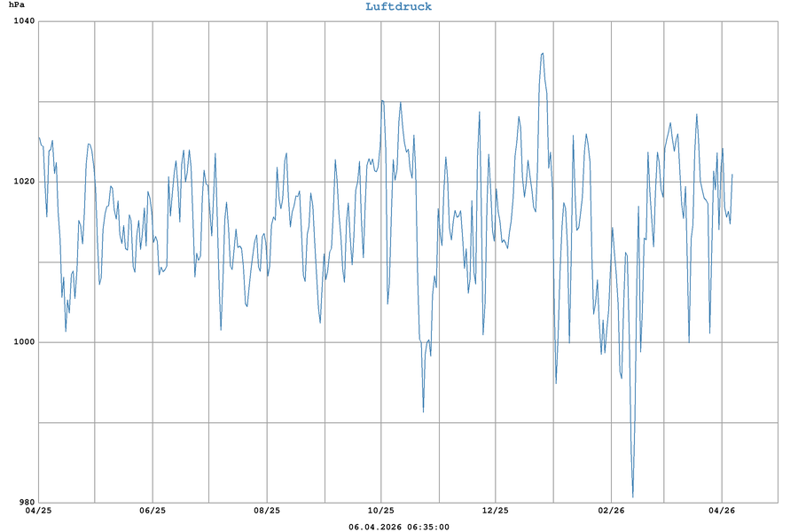Click the lowest pressure dip near 980

633,497
